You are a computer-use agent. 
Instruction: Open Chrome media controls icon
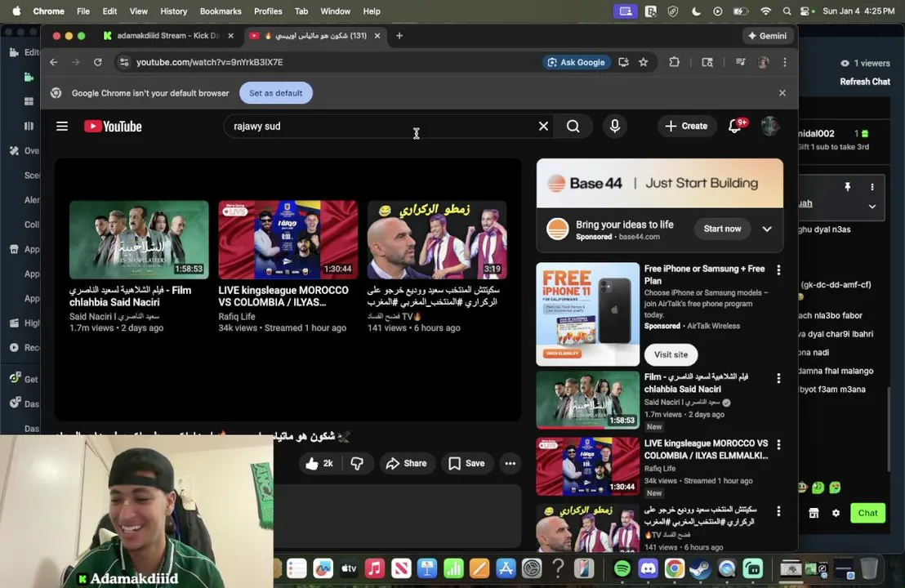tap(741, 62)
